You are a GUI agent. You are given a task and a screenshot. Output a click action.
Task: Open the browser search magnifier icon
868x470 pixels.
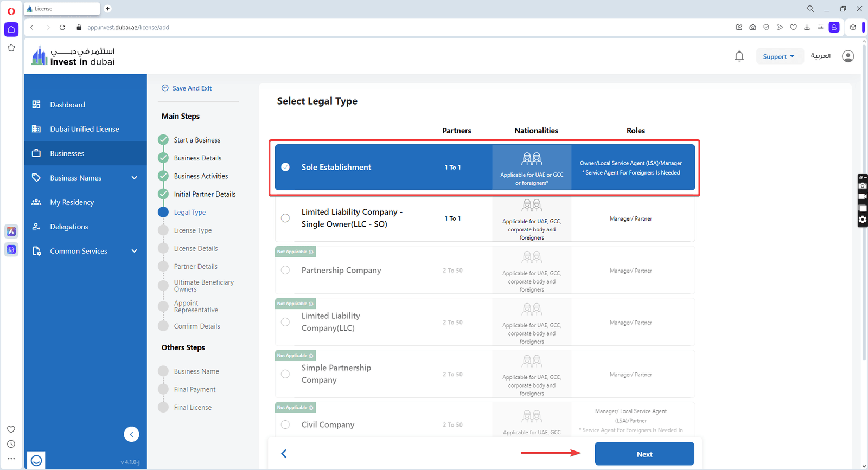pos(810,9)
